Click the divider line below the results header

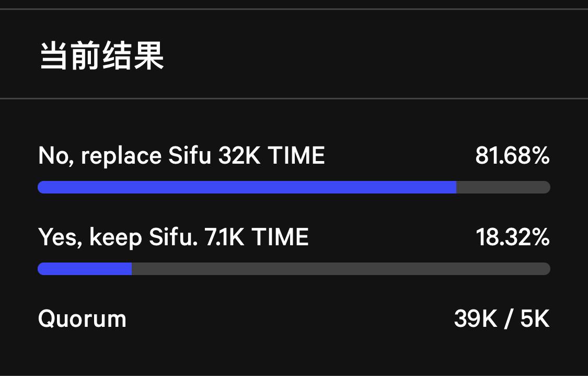(x=294, y=97)
